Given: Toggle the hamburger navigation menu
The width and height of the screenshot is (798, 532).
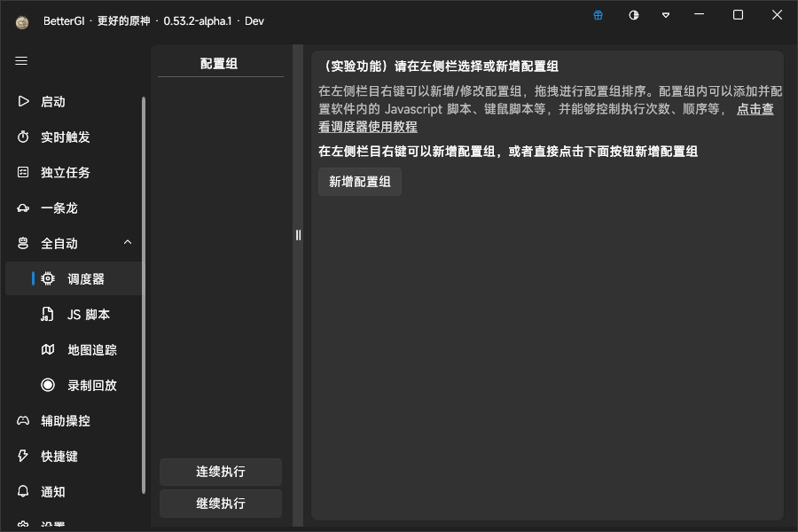Looking at the screenshot, I should click(x=22, y=61).
